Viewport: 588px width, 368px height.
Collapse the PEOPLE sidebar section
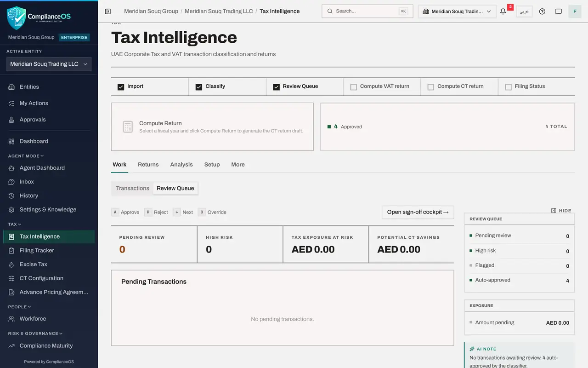pos(20,307)
